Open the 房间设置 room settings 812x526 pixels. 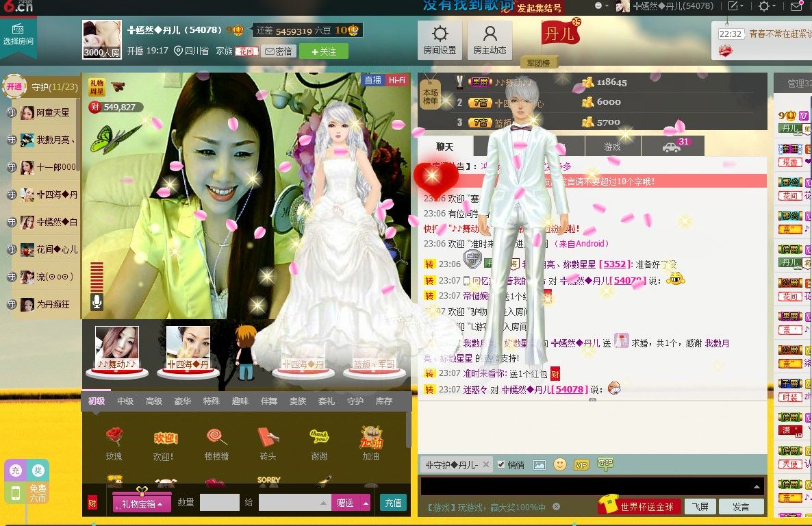(440, 40)
